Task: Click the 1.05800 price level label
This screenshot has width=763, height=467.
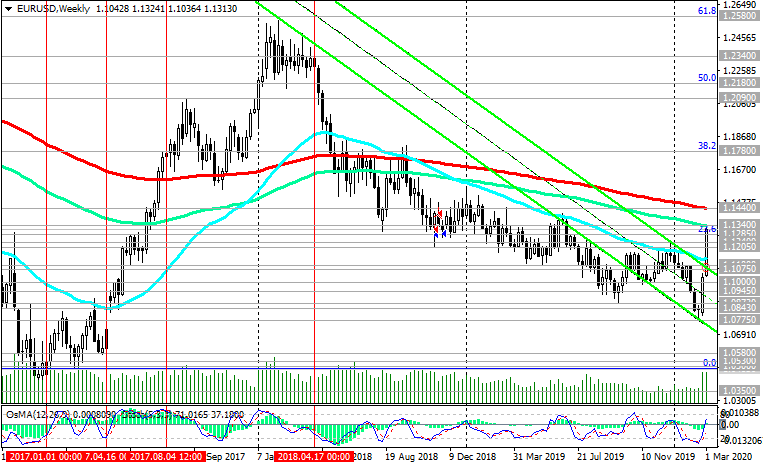Action: tap(739, 352)
